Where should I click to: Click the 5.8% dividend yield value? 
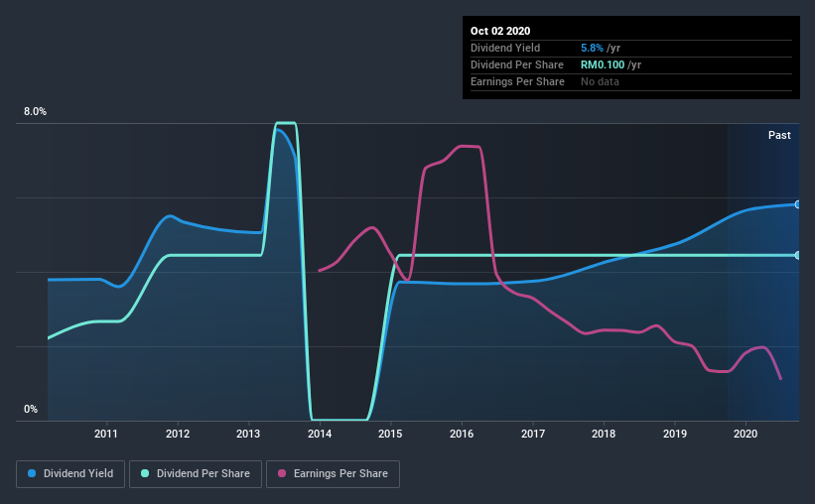pos(592,48)
